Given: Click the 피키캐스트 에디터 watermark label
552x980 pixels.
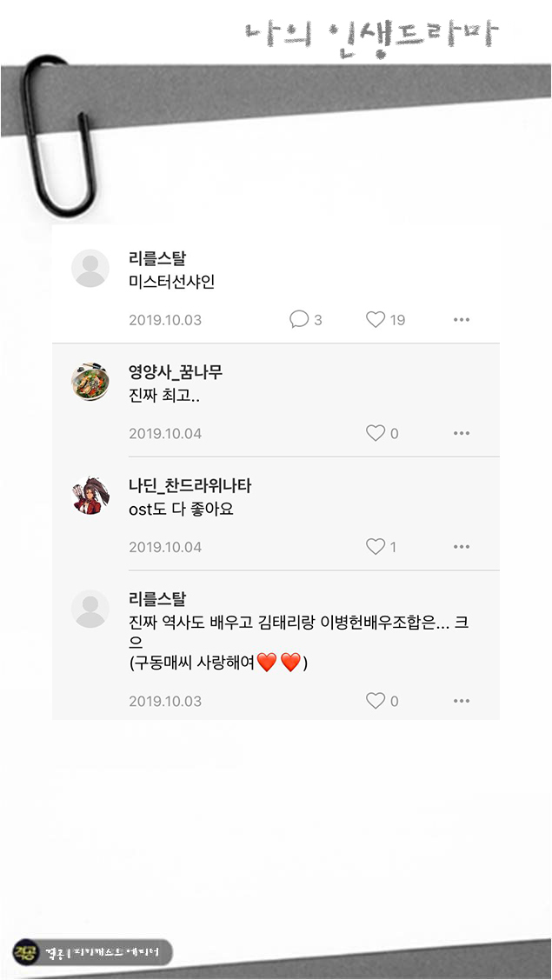Looking at the screenshot, I should (x=104, y=951).
